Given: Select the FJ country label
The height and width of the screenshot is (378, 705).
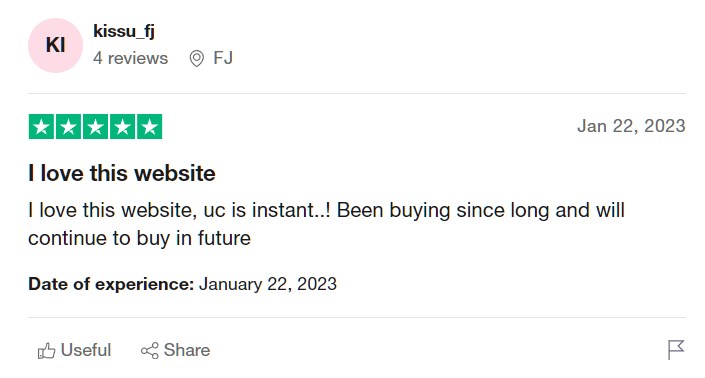Looking at the screenshot, I should coord(223,58).
